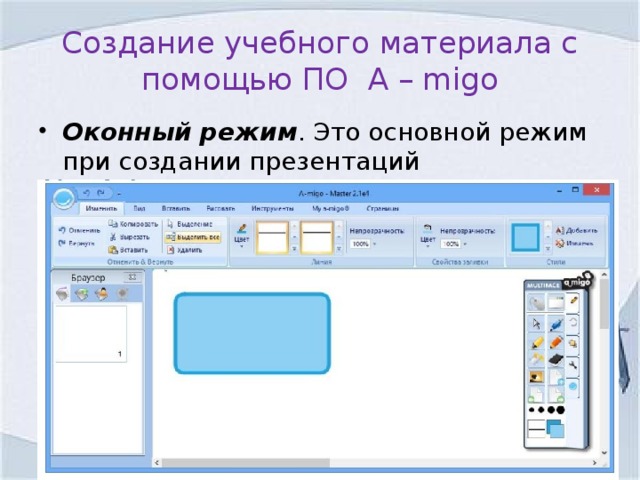
Task: Click the redo arrow in quick access toolbar
Action: pos(101,193)
